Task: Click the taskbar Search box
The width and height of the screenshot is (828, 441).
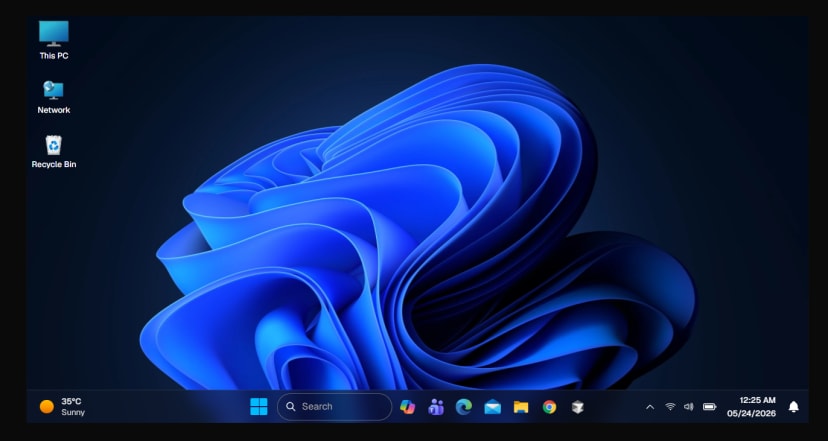Action: [x=334, y=407]
